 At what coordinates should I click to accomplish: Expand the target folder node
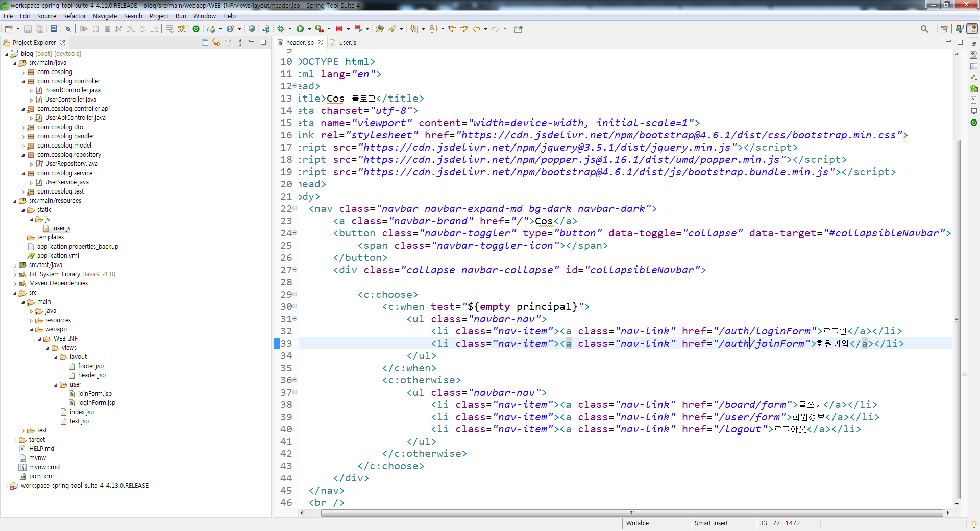point(15,440)
